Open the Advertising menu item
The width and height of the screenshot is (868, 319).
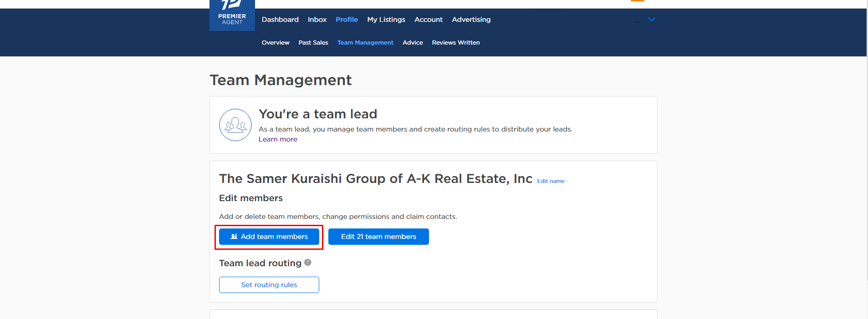click(x=471, y=20)
